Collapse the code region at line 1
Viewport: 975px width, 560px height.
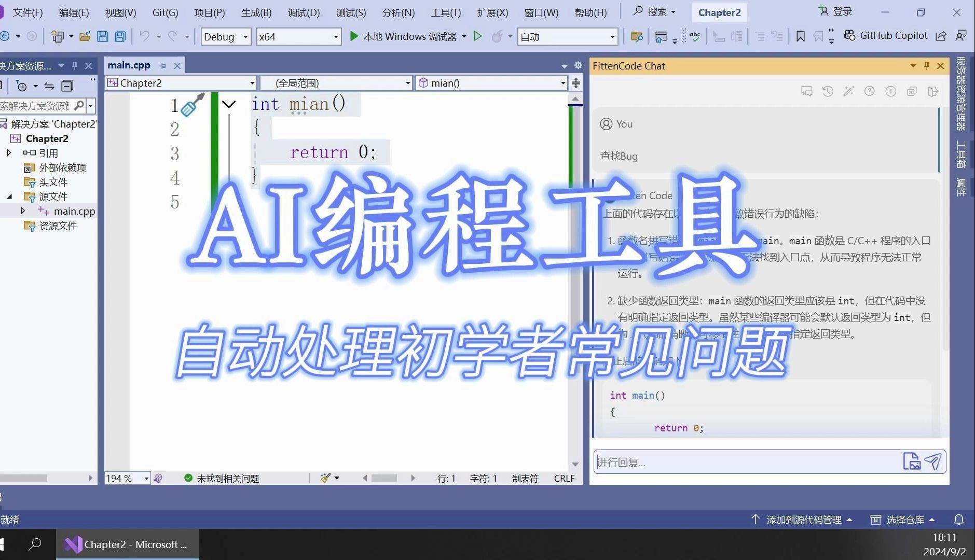pyautogui.click(x=229, y=104)
